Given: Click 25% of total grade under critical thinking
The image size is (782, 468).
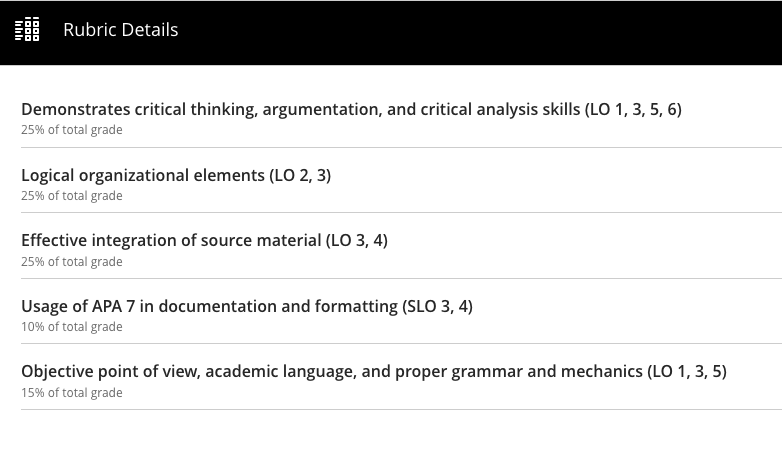Looking at the screenshot, I should [72, 130].
